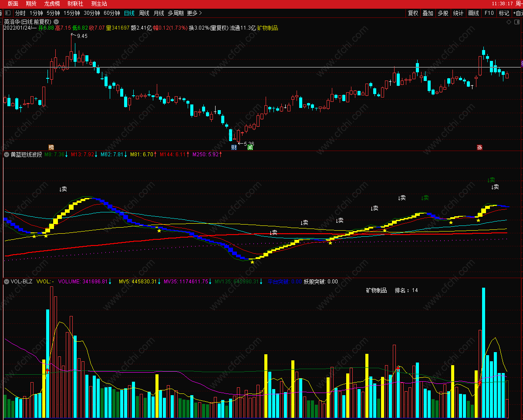Open the 龙虎榜 menu
Image resolution: width=523 pixels, height=420 pixels.
click(52, 3)
